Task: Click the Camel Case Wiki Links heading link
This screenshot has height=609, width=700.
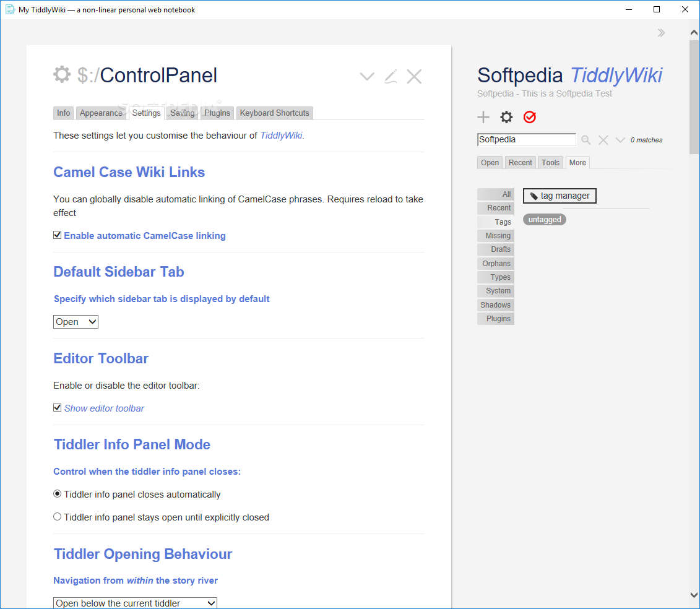Action: 129,172
